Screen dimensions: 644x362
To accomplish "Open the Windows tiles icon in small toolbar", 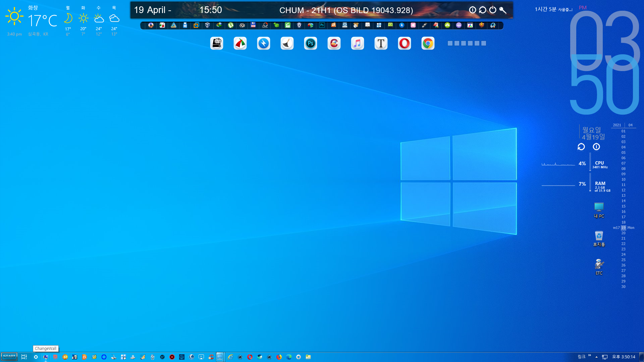I will [x=379, y=25].
